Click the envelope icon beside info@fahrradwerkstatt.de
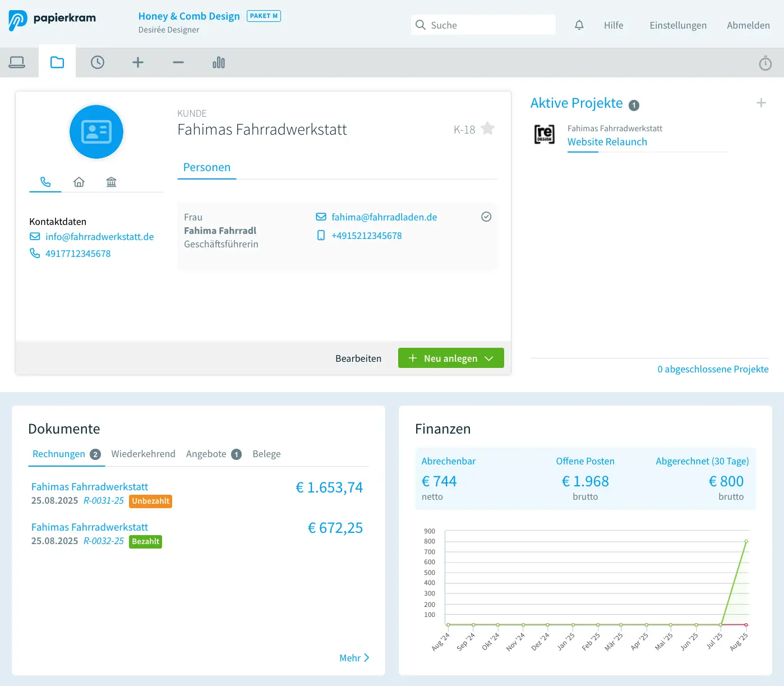 coord(35,237)
